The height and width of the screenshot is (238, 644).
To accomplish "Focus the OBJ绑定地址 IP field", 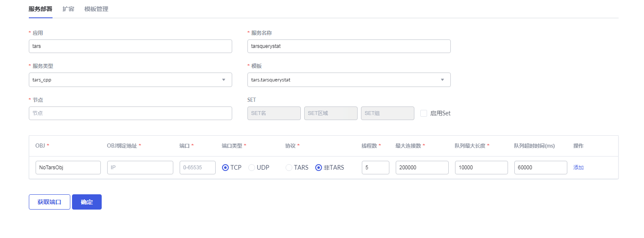I will click(140, 168).
